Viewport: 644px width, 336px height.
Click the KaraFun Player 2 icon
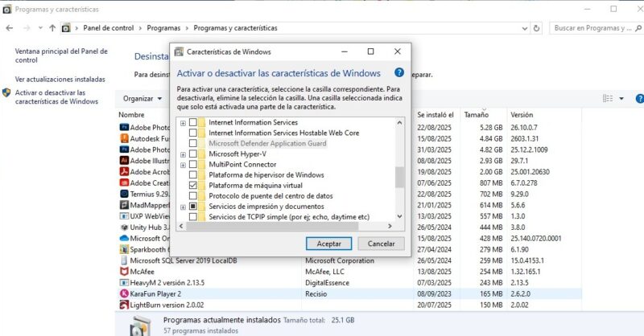(124, 293)
